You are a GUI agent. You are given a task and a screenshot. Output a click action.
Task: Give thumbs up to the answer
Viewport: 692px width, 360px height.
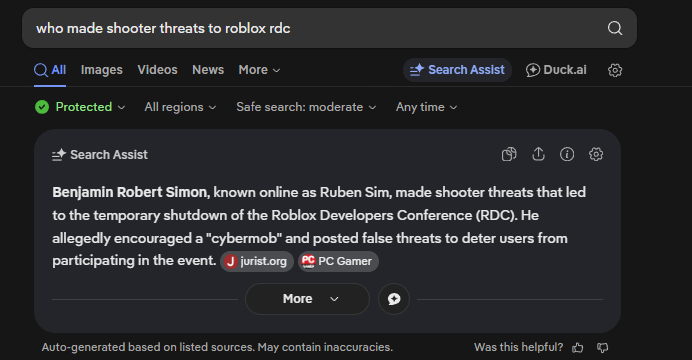click(x=578, y=348)
